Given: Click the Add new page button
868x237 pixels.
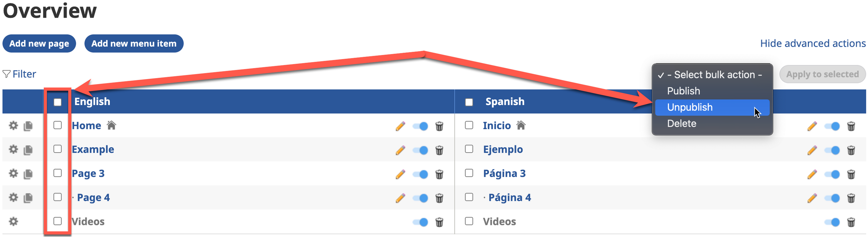Looking at the screenshot, I should [39, 43].
